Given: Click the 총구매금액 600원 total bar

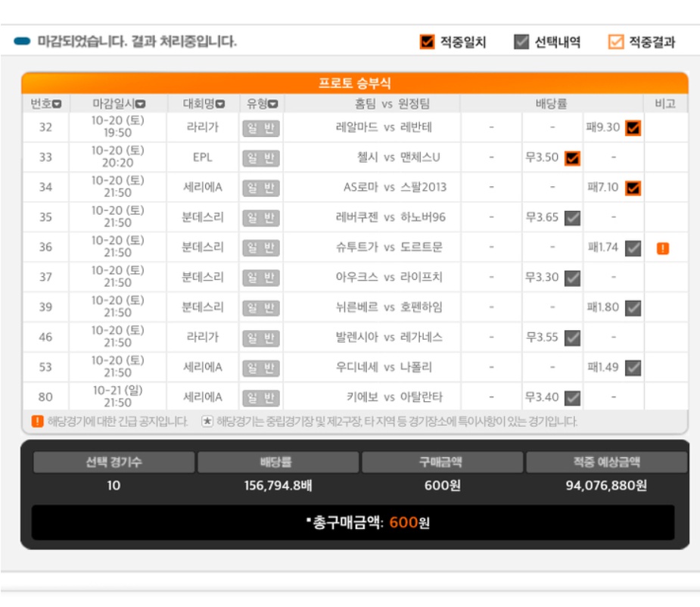Looking at the screenshot, I should (x=353, y=522).
